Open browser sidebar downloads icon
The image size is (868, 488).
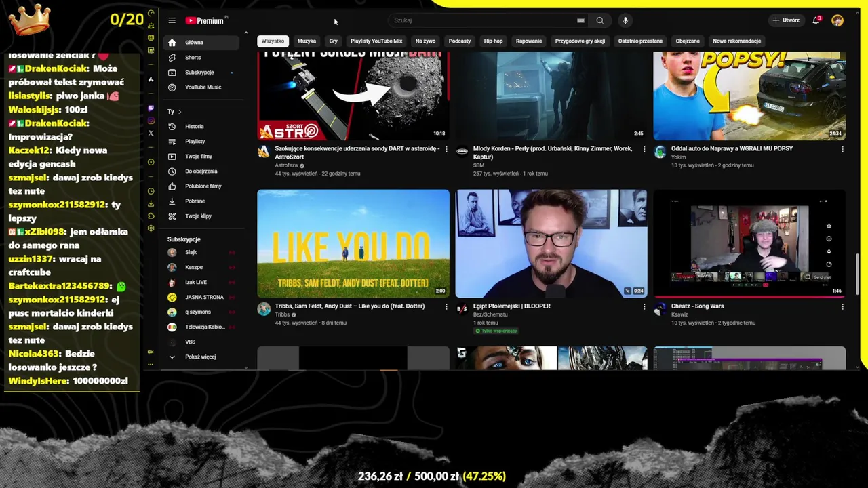151,203
